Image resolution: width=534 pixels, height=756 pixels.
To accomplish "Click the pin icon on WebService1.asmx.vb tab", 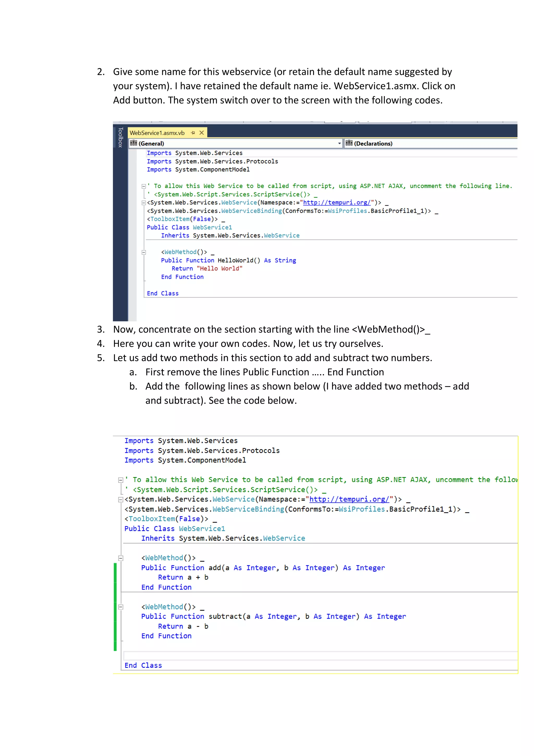I will 193,133.
